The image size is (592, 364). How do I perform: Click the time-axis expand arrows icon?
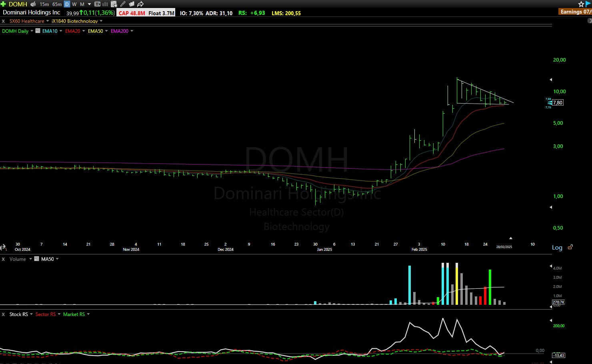point(3,248)
